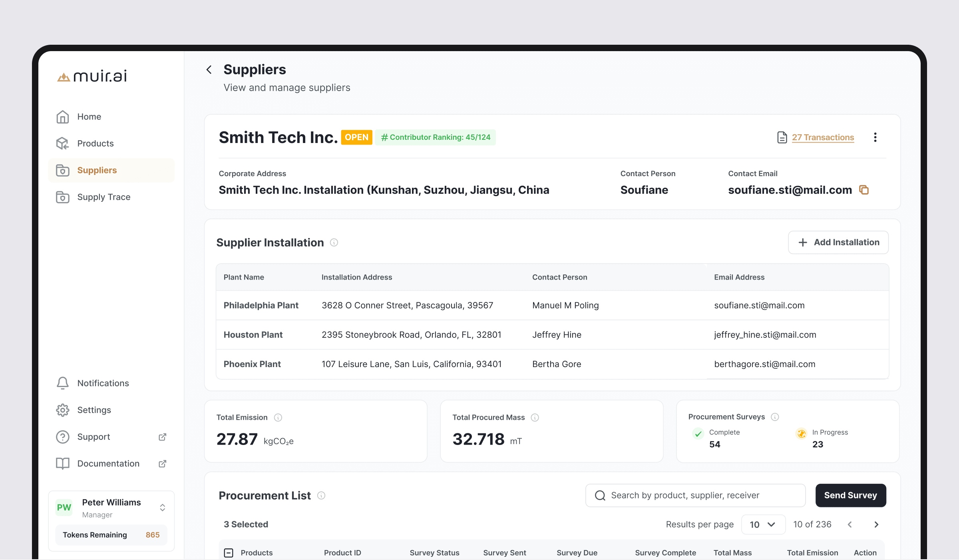Click contact person Manuel M Poling
The width and height of the screenshot is (959, 560).
[x=565, y=305]
